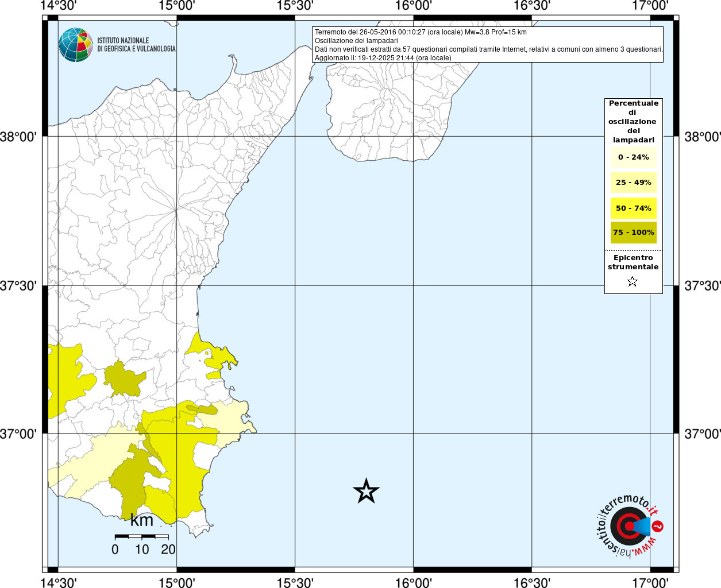Click the km label above the scale bar
The width and height of the screenshot is (721, 588).
(141, 520)
